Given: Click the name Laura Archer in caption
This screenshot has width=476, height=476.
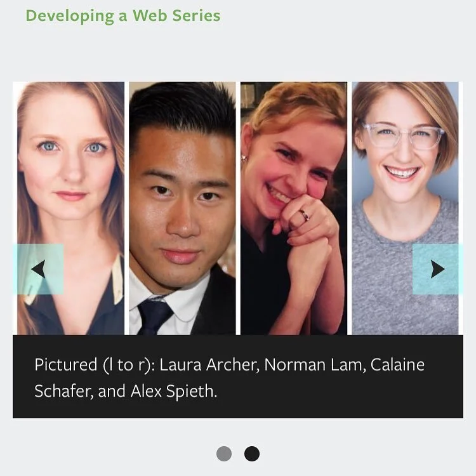Looking at the screenshot, I should (x=209, y=364).
